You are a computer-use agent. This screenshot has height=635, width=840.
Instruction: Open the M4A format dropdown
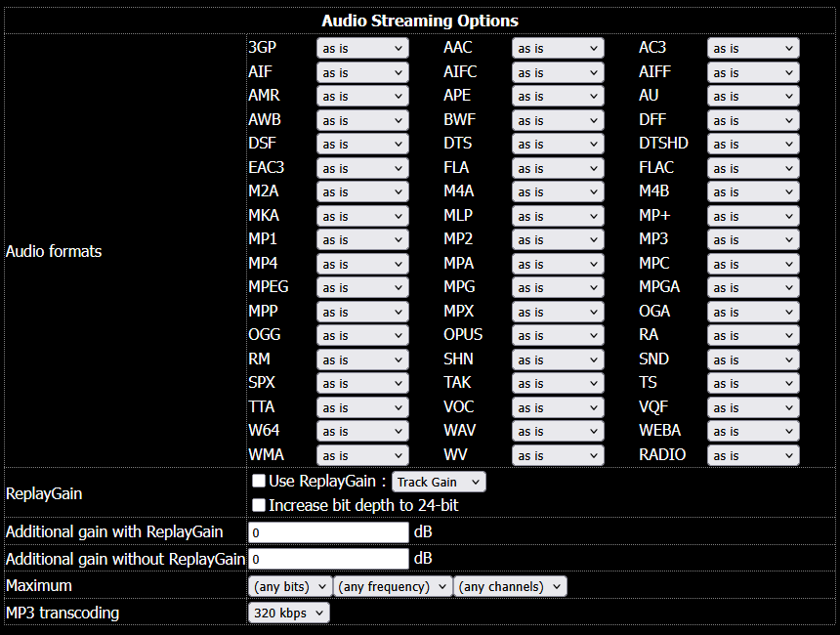point(558,191)
